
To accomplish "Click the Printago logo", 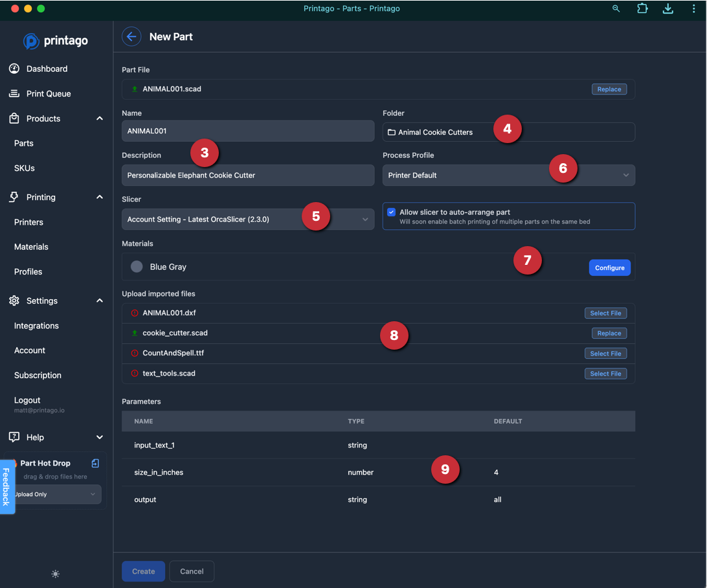I will pyautogui.click(x=56, y=41).
